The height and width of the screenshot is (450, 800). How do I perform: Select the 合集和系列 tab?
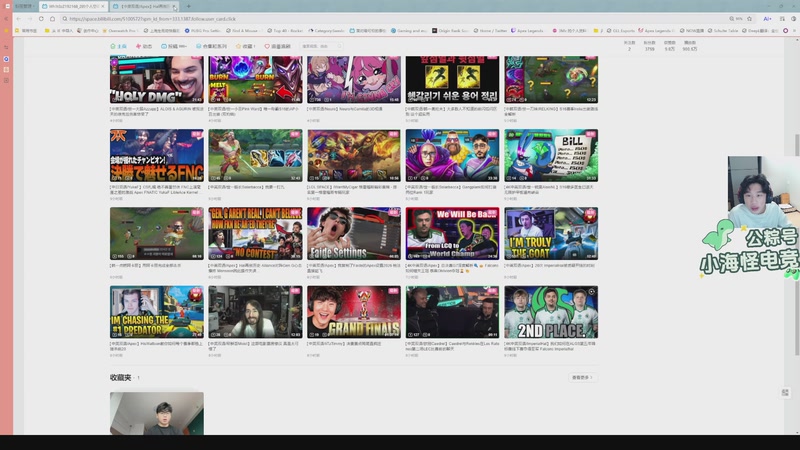click(211, 46)
